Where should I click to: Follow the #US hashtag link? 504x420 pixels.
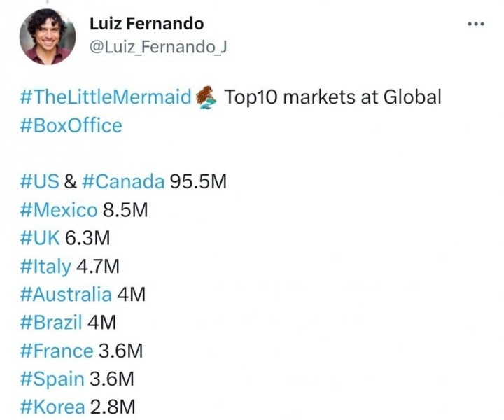(x=40, y=181)
